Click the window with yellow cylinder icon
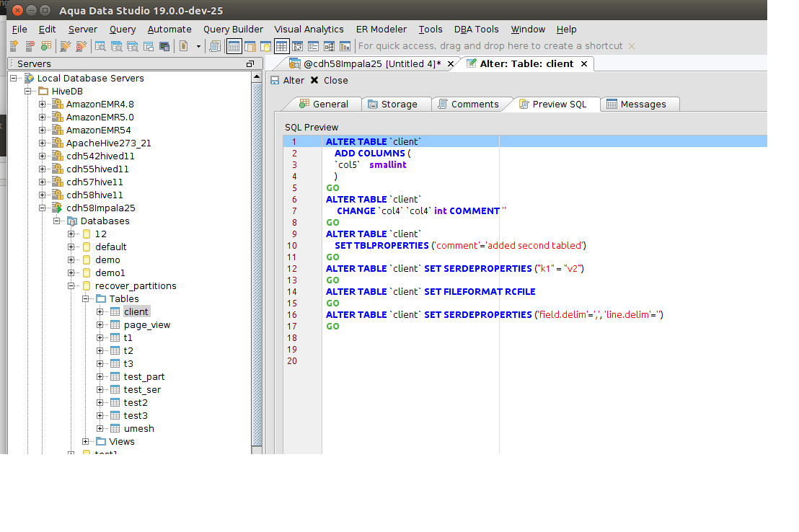Image resolution: width=799 pixels, height=532 pixels. coord(265,46)
